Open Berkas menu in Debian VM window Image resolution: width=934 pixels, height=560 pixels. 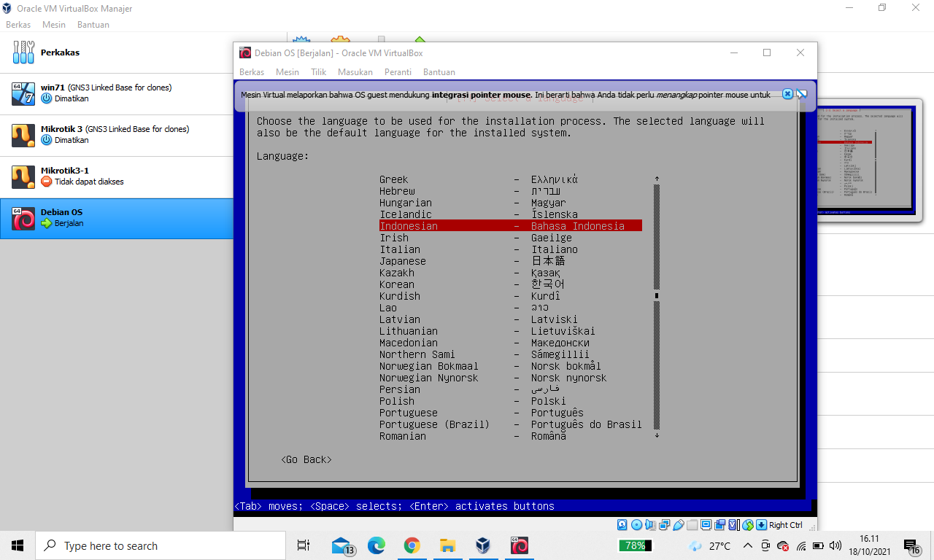click(x=252, y=72)
